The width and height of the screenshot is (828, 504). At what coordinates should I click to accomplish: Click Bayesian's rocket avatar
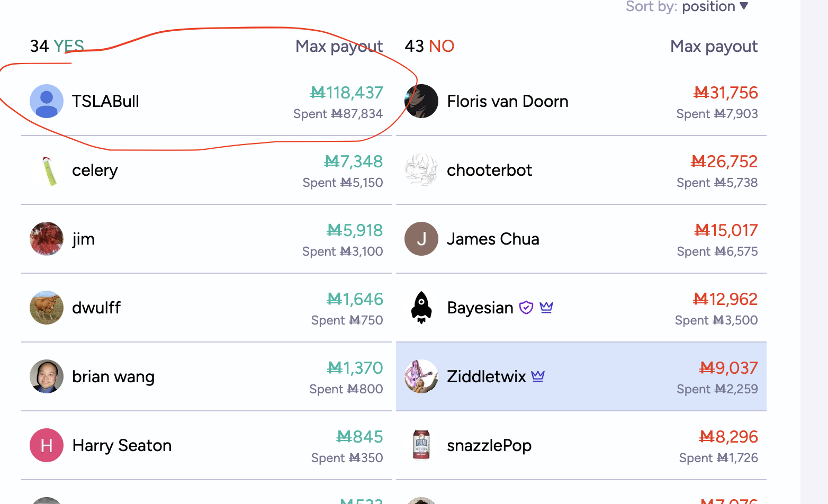[x=421, y=308]
